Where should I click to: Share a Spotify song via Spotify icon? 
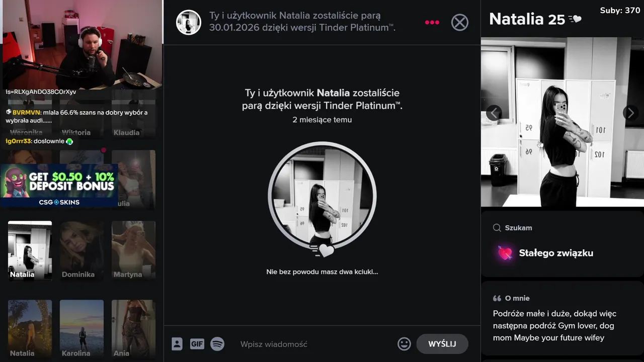point(217,344)
